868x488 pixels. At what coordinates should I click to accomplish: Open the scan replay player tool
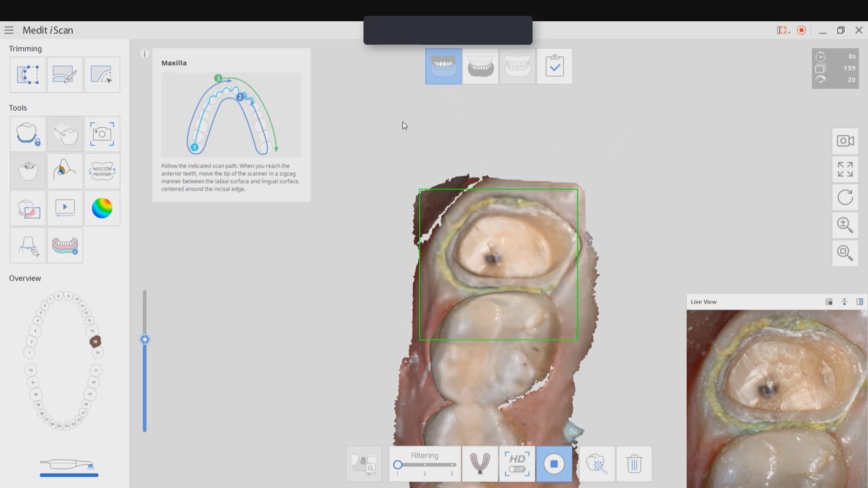[x=65, y=208]
